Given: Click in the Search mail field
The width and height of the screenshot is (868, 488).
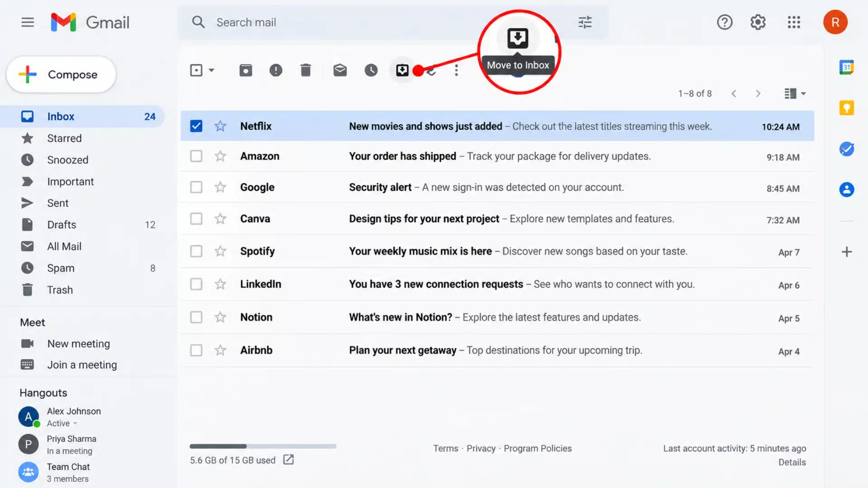Looking at the screenshot, I should (392, 22).
